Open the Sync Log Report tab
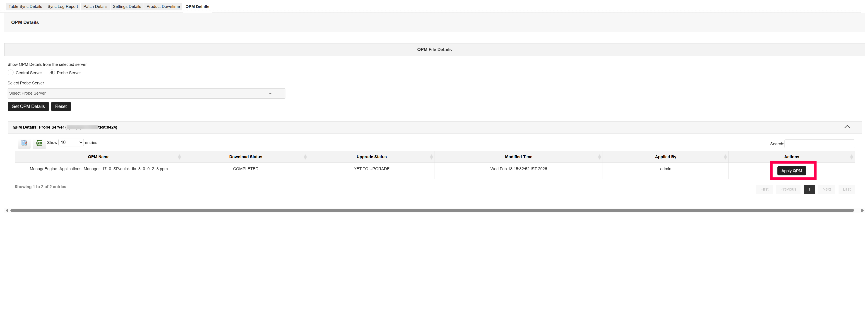 click(63, 7)
